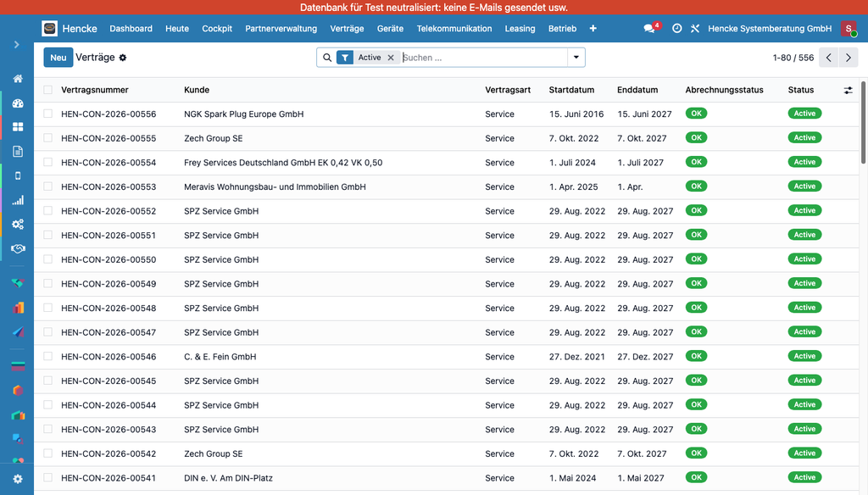The image size is (868, 495).
Task: Tick the select-all checkbox in table header
Action: tap(48, 90)
